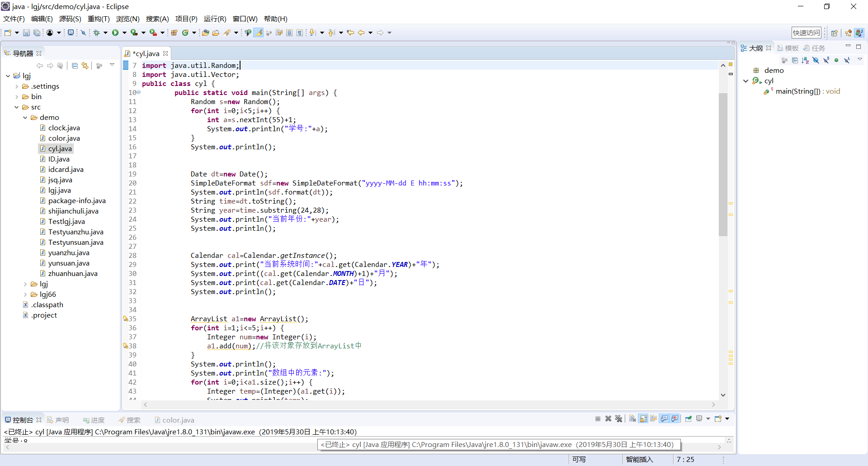Save the file with the floppy disk icon
This screenshot has width=868, height=466.
point(26,33)
